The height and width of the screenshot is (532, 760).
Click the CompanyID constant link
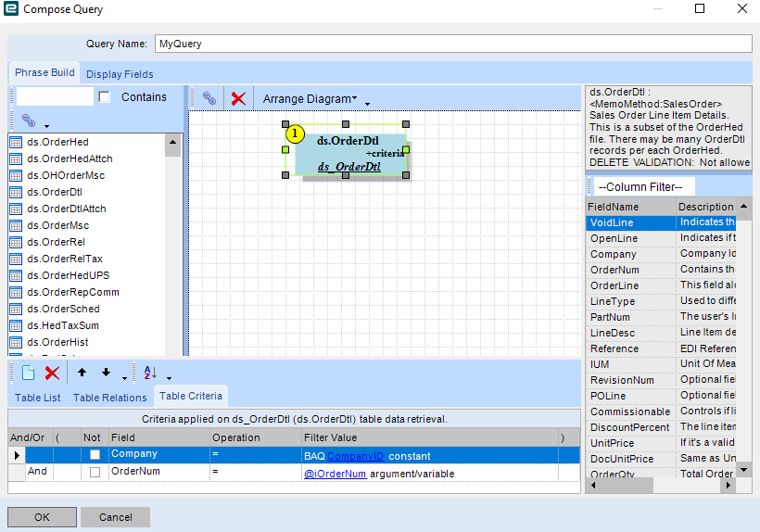(355, 456)
